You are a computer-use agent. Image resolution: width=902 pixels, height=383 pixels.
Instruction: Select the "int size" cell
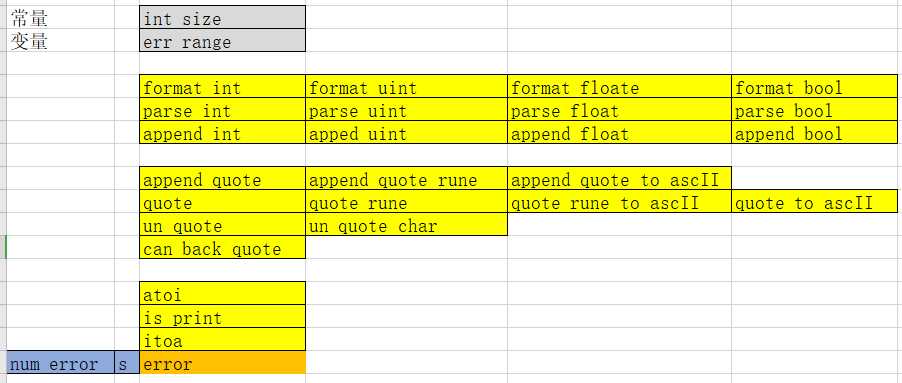222,17
